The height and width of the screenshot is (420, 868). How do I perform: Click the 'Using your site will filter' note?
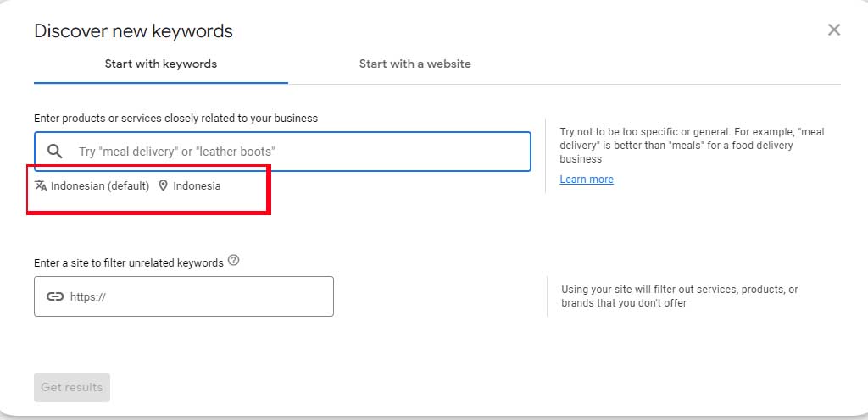click(x=680, y=296)
